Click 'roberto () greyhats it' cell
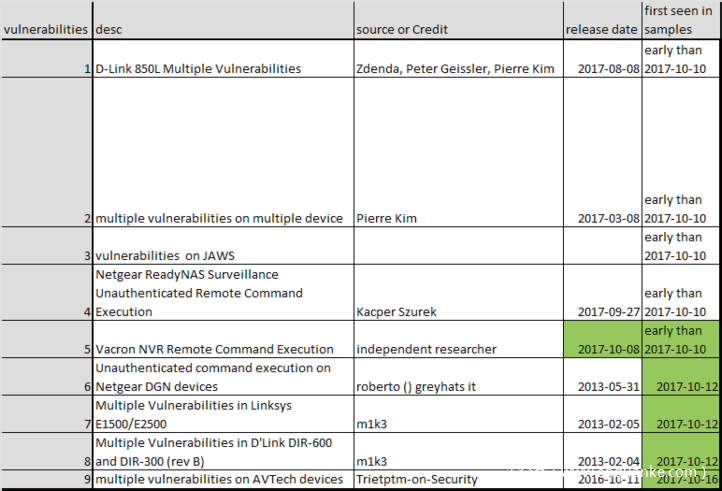Viewport: 722px width, 491px height. (x=459, y=377)
